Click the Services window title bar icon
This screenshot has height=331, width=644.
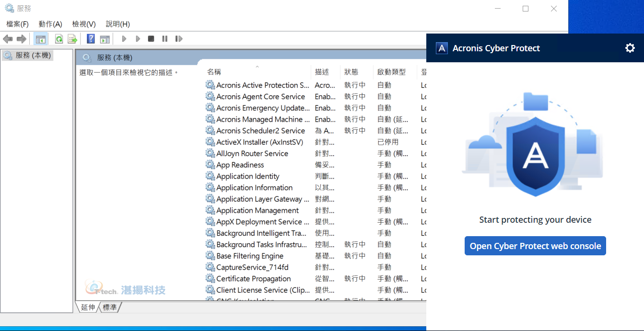tap(9, 8)
